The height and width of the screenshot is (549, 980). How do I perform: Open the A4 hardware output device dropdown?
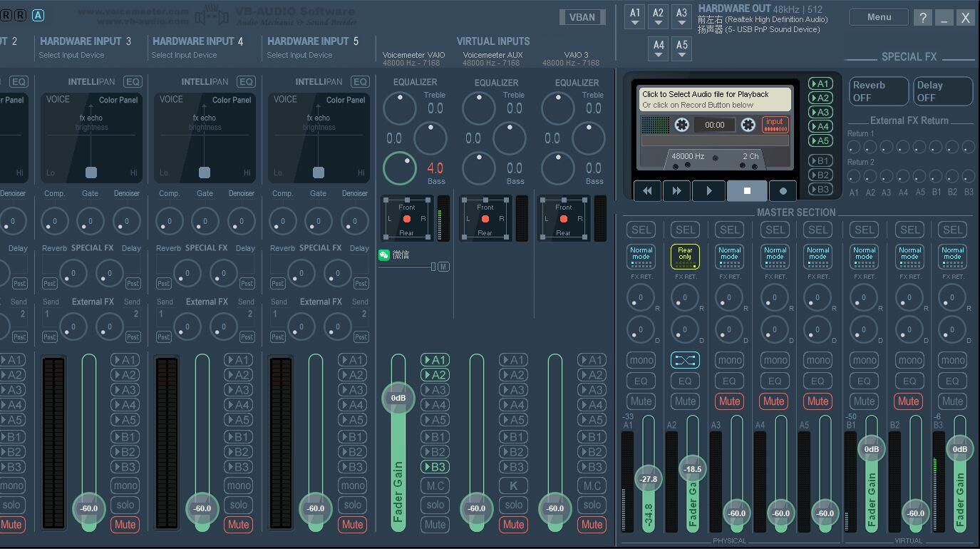point(659,48)
